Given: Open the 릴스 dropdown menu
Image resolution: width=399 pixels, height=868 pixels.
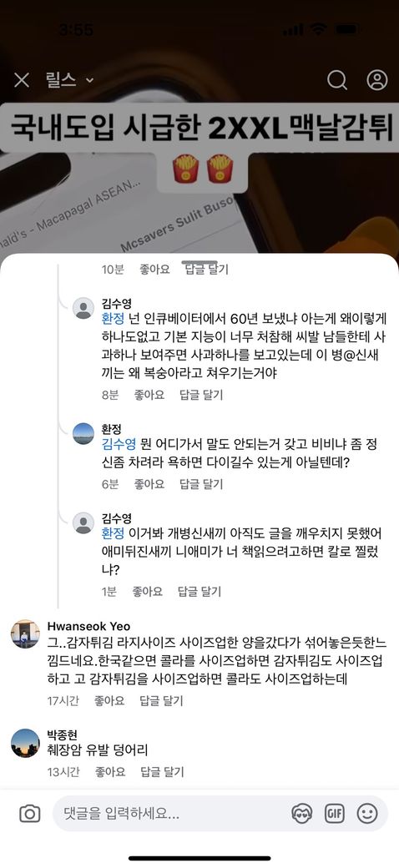Looking at the screenshot, I should 70,80.
